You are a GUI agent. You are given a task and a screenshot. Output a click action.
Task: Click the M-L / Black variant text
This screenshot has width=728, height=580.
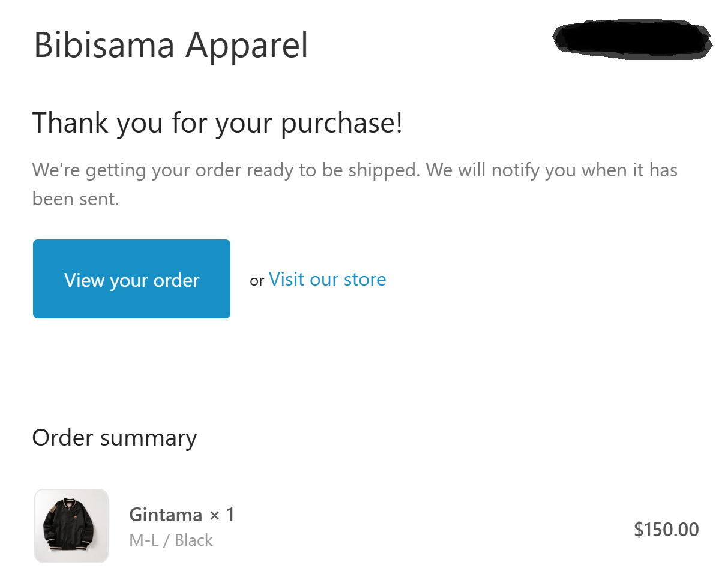[x=171, y=540]
